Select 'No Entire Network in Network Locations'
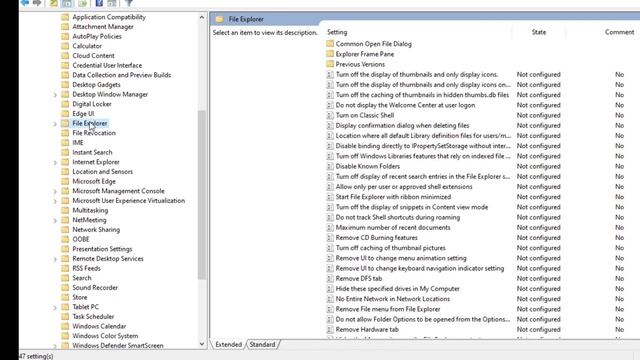The height and width of the screenshot is (360, 640). pos(393,299)
